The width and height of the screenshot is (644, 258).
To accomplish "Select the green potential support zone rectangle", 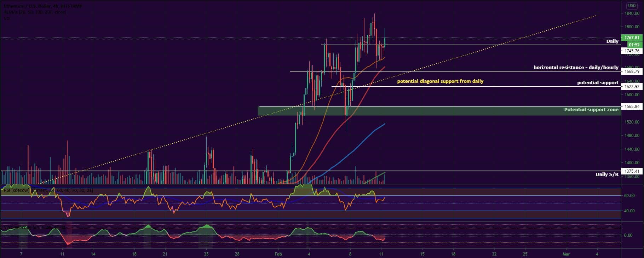I will 439,111.
